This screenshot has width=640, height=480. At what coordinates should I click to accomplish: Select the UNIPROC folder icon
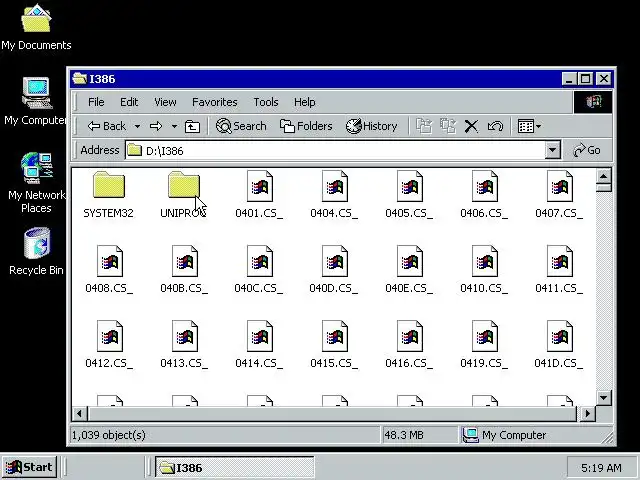[x=184, y=185]
